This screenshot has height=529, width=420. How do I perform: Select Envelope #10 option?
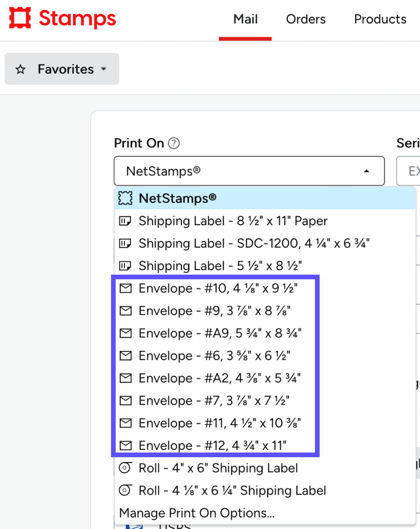(265, 288)
